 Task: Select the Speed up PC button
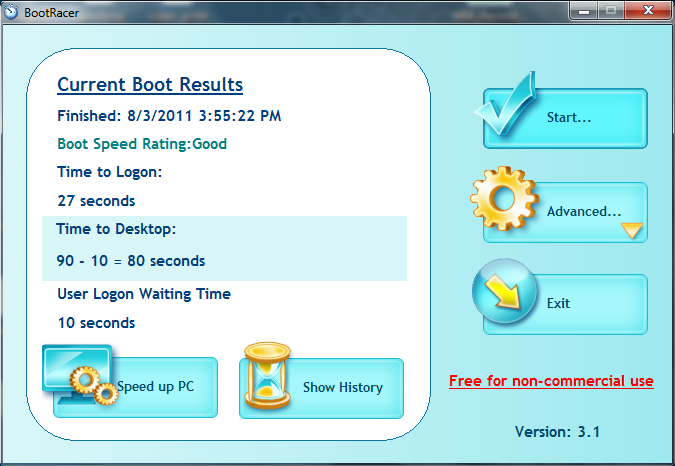[x=155, y=387]
